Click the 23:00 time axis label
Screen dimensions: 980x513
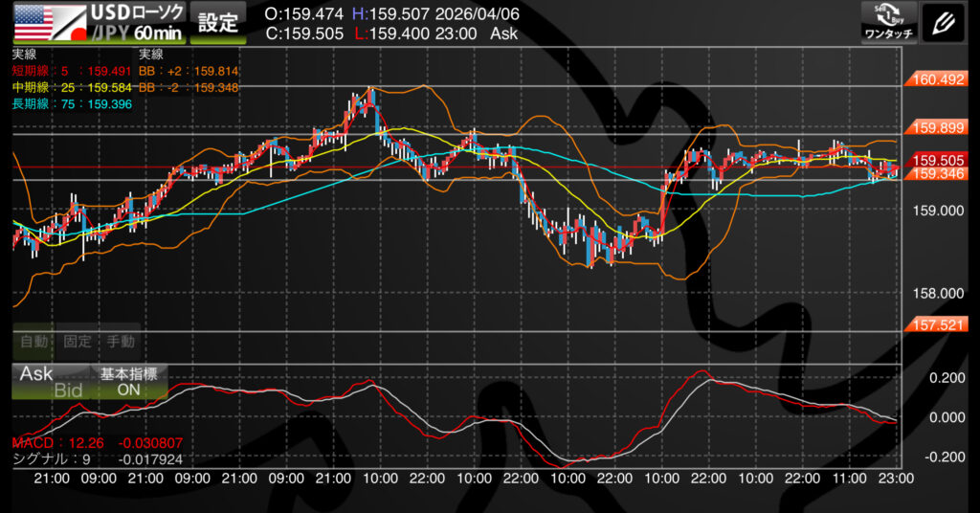point(896,478)
